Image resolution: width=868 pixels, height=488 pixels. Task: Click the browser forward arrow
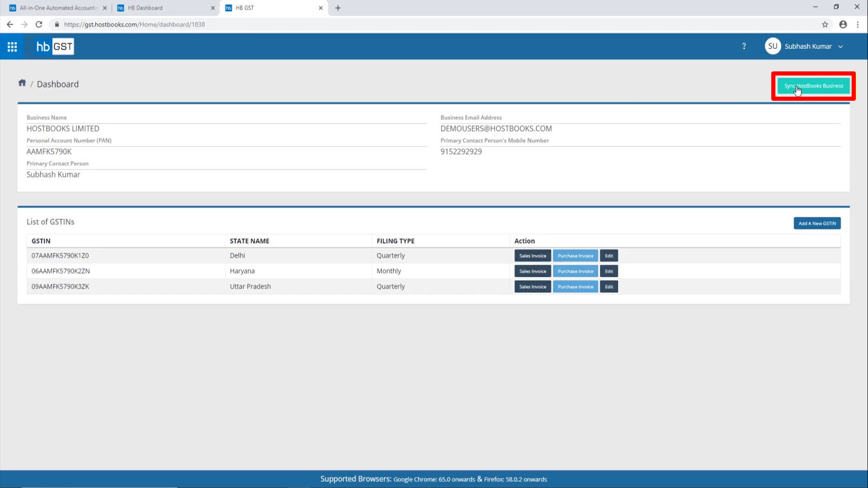tap(24, 24)
